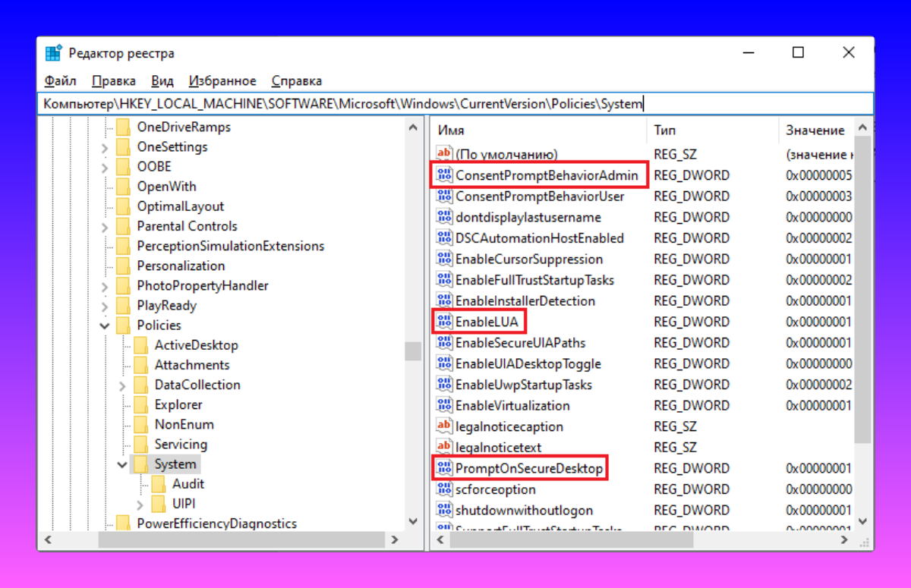Image resolution: width=911 pixels, height=588 pixels.
Task: Click the tree pane scroll-down arrow
Action: (x=413, y=522)
